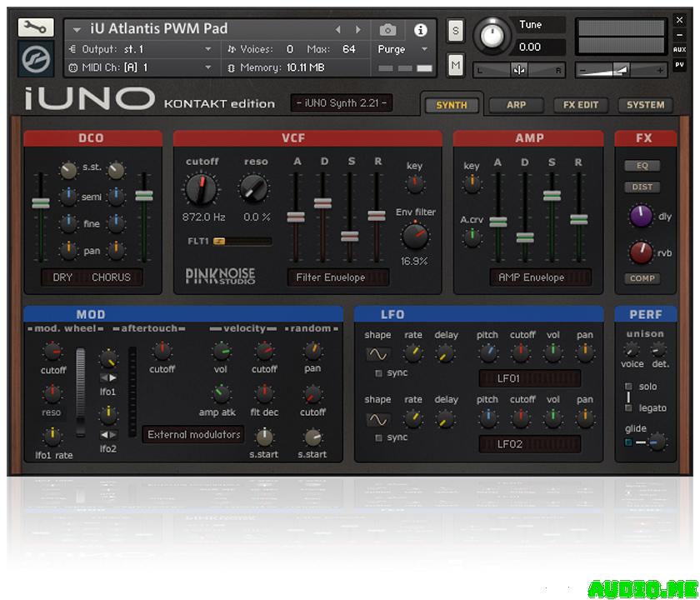The width and height of the screenshot is (700, 600).
Task: Solo the instrument with the S button
Action: (x=455, y=30)
